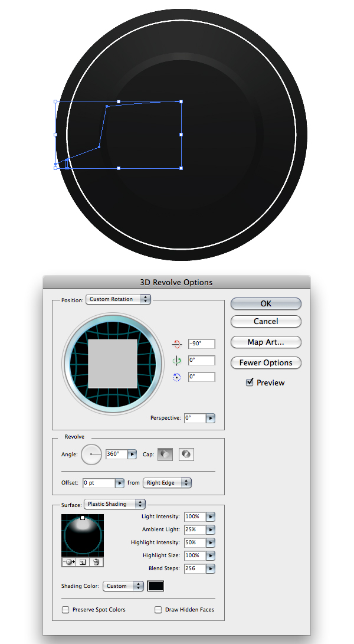Open the Right Edge offset dropdown

167,483
